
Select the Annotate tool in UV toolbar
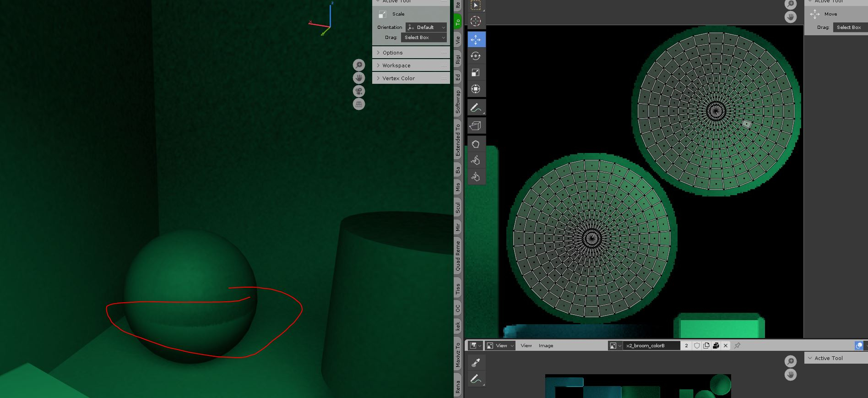click(x=476, y=108)
